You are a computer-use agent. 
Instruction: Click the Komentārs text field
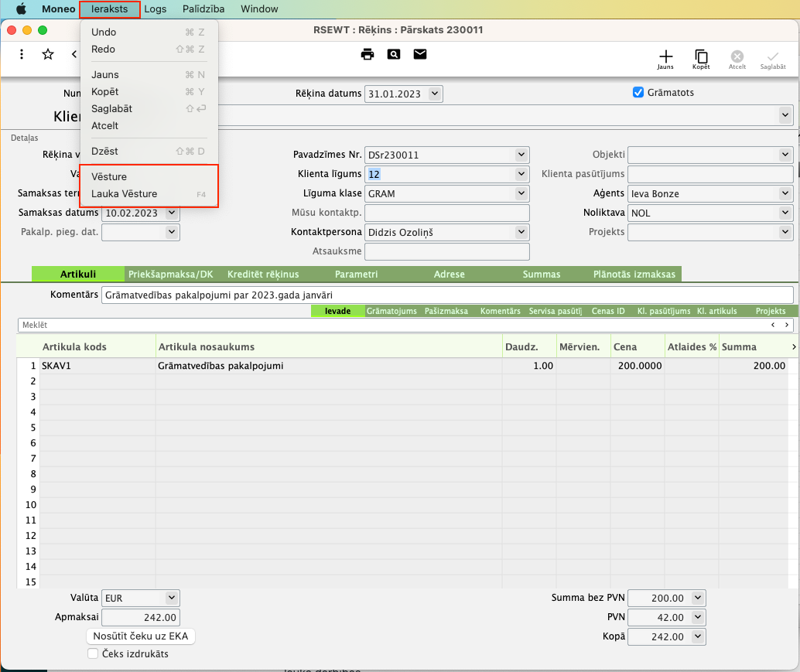447,295
